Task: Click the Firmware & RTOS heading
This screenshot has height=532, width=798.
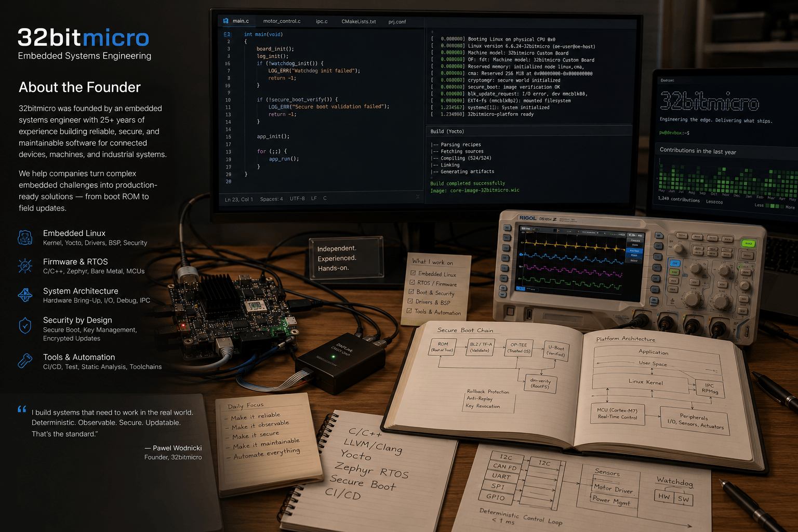Action: click(x=75, y=262)
